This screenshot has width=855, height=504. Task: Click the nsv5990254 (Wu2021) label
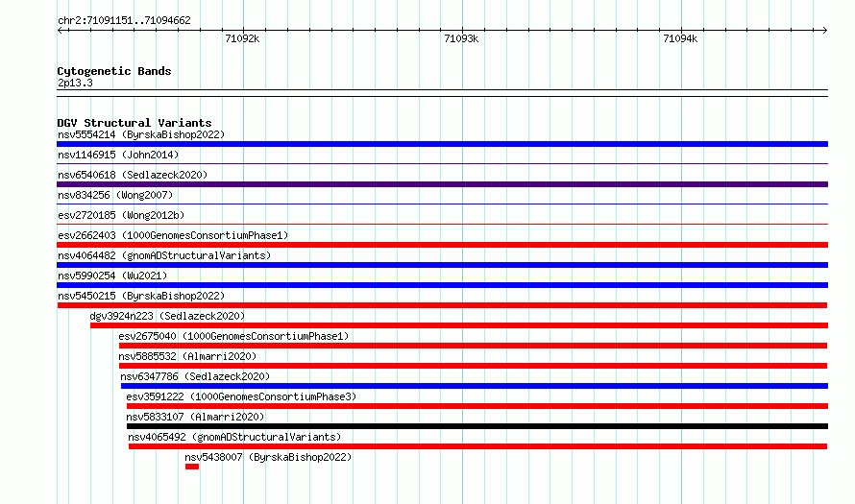pyautogui.click(x=112, y=276)
